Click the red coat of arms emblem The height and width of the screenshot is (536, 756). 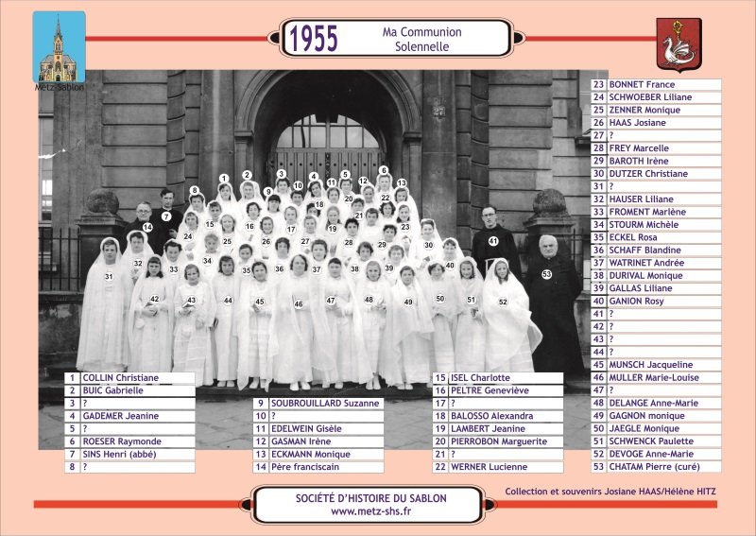679,44
